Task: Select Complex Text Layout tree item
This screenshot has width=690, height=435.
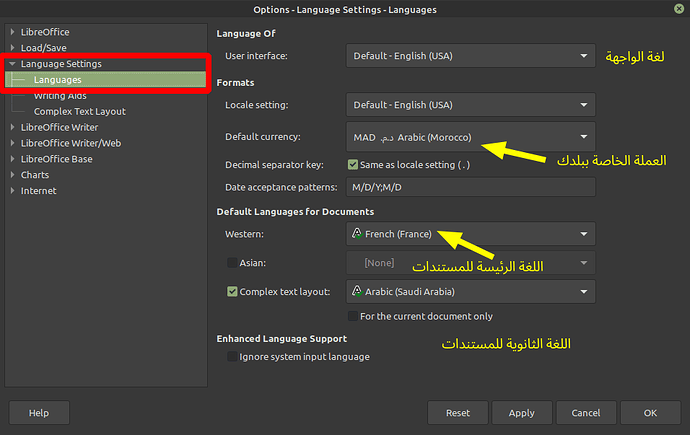Action: [x=79, y=111]
